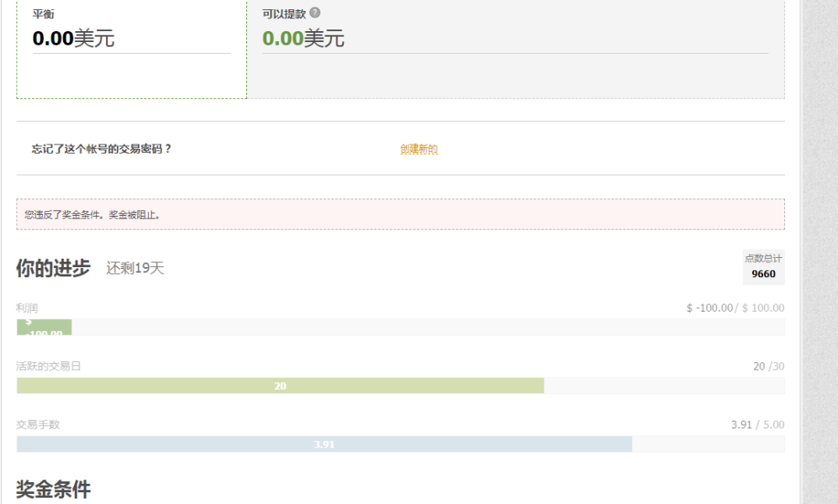Click the 你的进步 heading
This screenshot has height=504, width=838.
coord(53,268)
